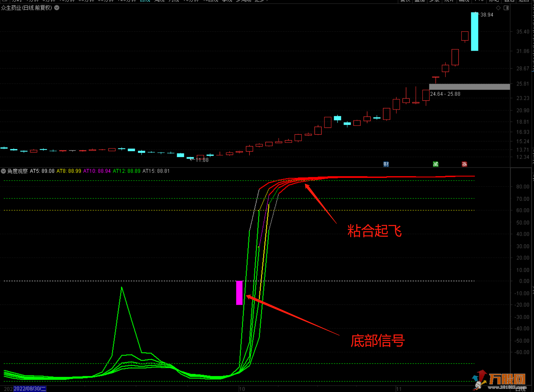Click the blue 财 event marker
The height and width of the screenshot is (392, 534).
pos(386,164)
